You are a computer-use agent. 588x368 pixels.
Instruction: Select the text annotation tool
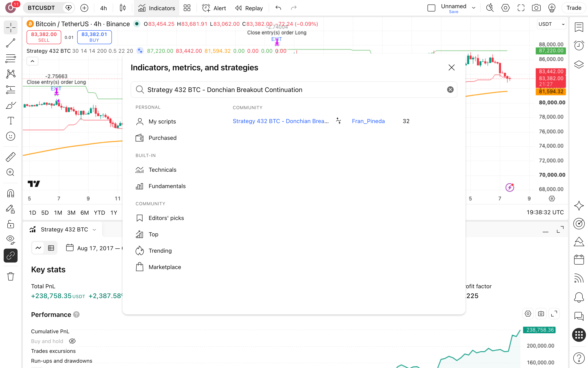coord(11,121)
